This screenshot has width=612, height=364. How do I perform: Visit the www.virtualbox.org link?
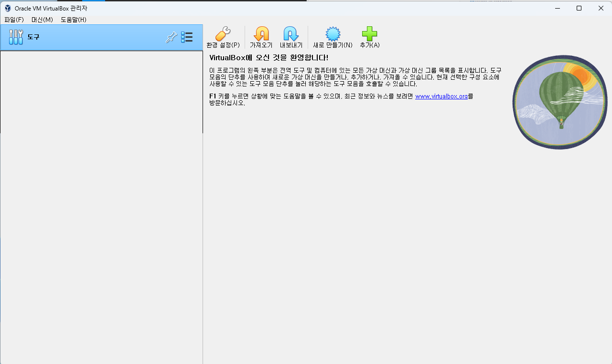441,96
